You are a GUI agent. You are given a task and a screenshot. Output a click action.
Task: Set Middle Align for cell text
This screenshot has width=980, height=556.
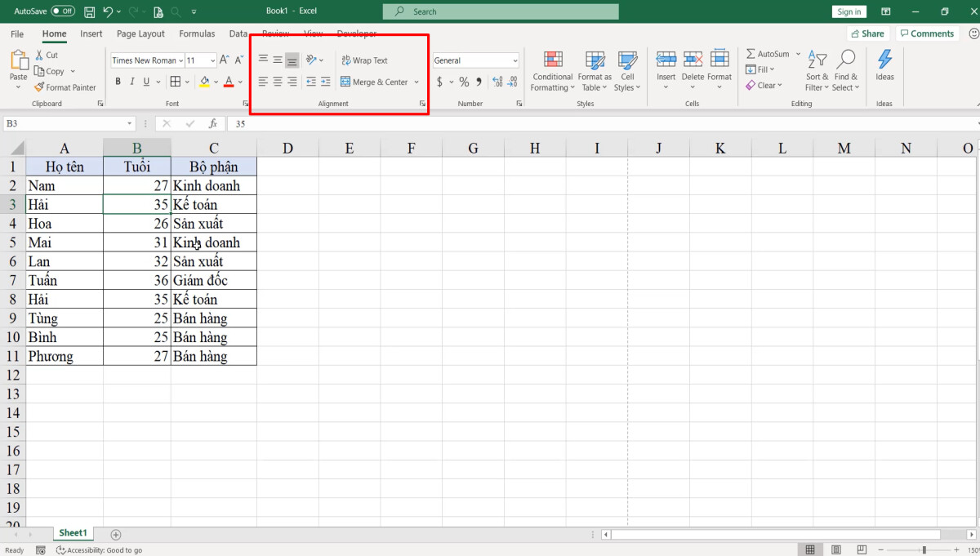[x=278, y=60]
